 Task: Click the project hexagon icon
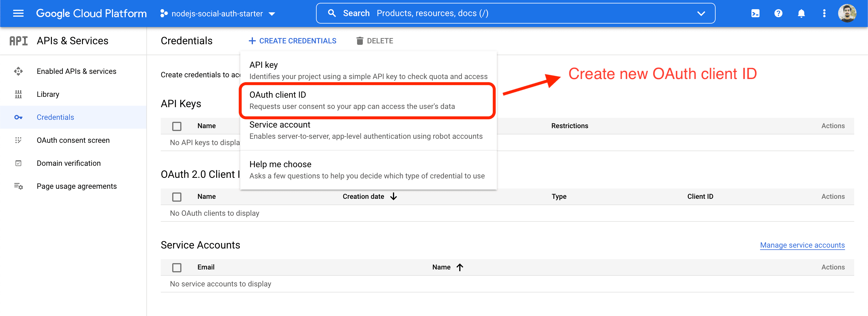pyautogui.click(x=164, y=14)
